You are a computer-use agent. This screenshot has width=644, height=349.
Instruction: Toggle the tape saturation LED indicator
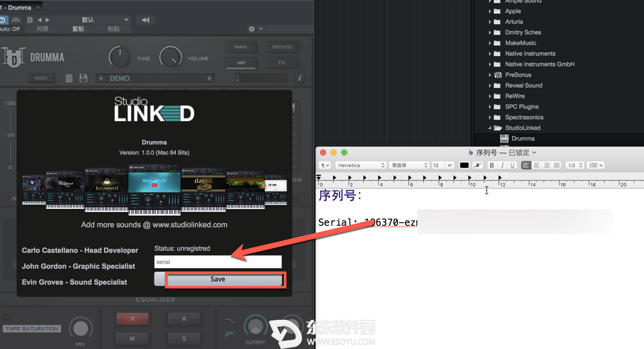[6, 317]
